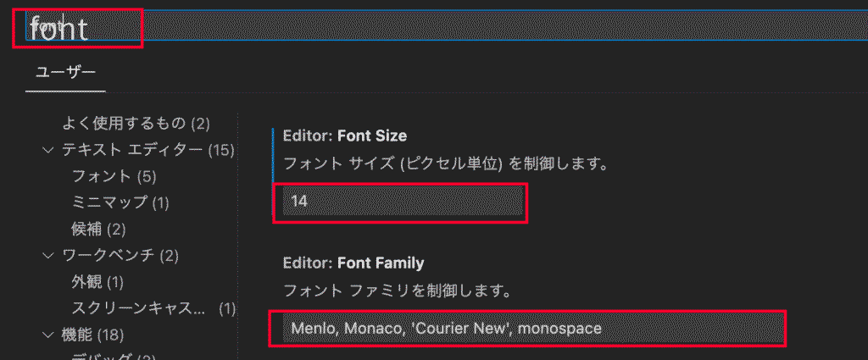Click the "Editor: Font Size" setting title
This screenshot has height=360, width=868.
point(345,136)
